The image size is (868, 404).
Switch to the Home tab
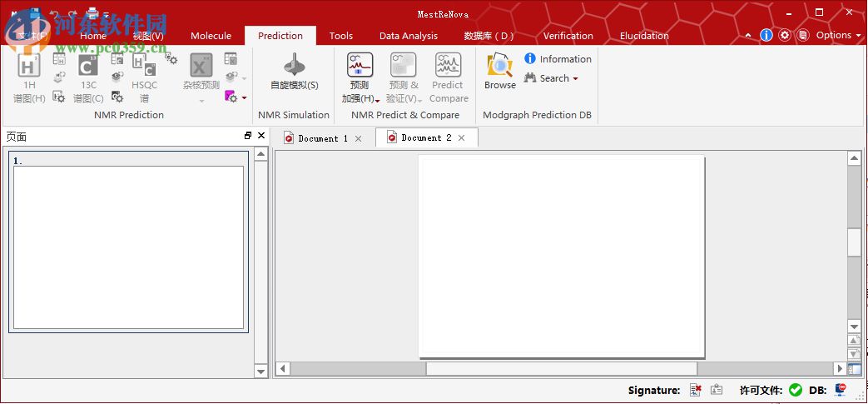click(x=93, y=36)
